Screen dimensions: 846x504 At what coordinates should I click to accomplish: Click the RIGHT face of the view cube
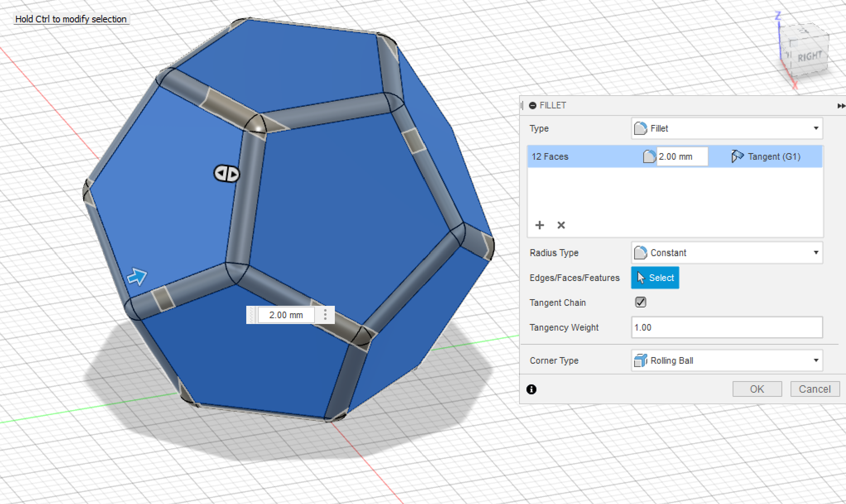click(x=809, y=57)
